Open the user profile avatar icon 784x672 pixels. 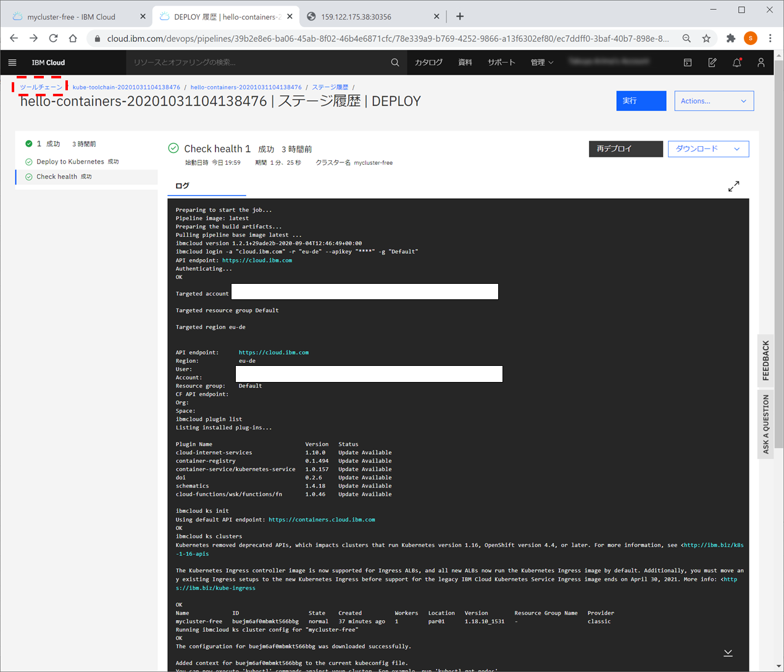(x=761, y=62)
